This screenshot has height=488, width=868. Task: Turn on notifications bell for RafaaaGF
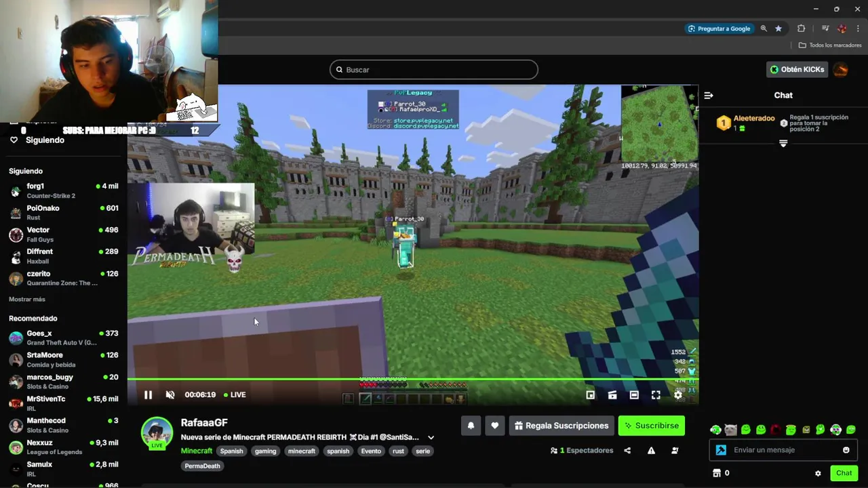[471, 426]
